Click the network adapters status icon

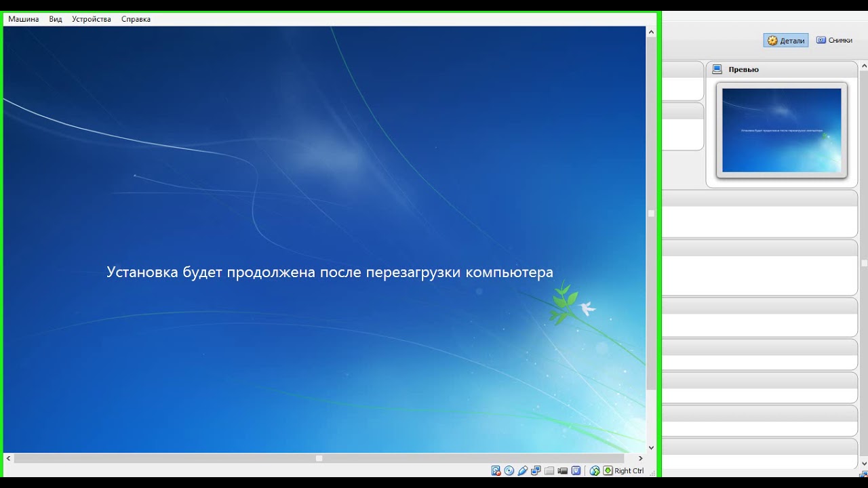536,470
